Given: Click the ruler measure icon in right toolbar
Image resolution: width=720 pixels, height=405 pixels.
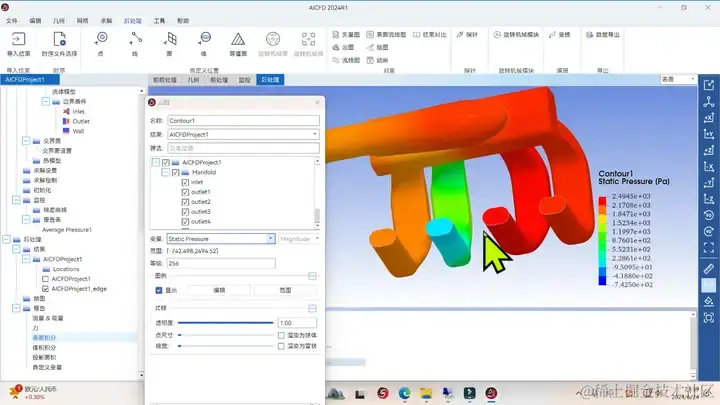Looking at the screenshot, I should (709, 269).
